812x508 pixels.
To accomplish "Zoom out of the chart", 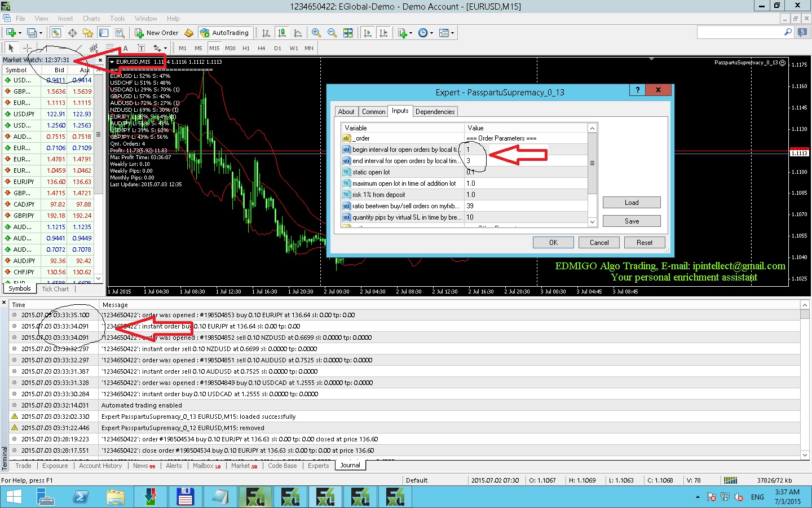I will pos(332,33).
